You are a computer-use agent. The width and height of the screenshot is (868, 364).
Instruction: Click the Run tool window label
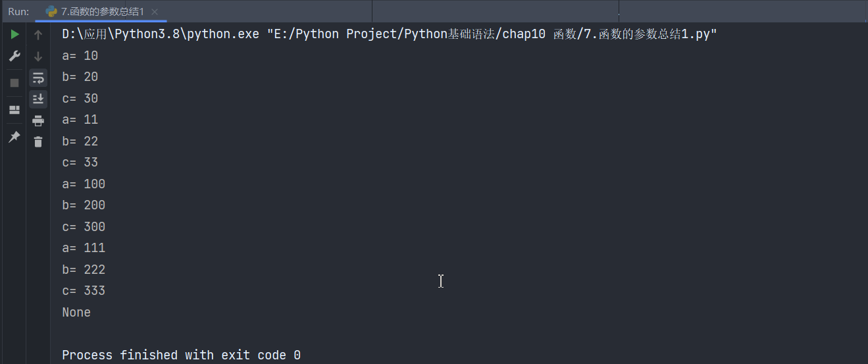tap(18, 12)
